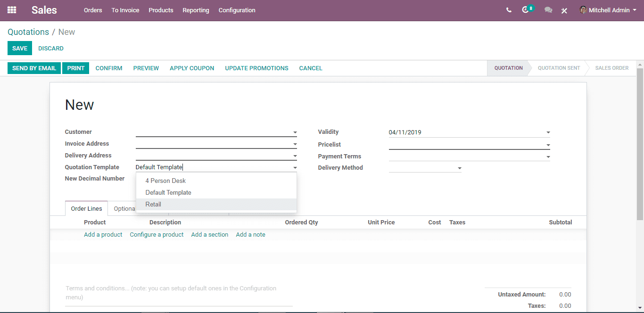The height and width of the screenshot is (313, 644).
Task: Click Configure a product link
Action: pos(157,234)
